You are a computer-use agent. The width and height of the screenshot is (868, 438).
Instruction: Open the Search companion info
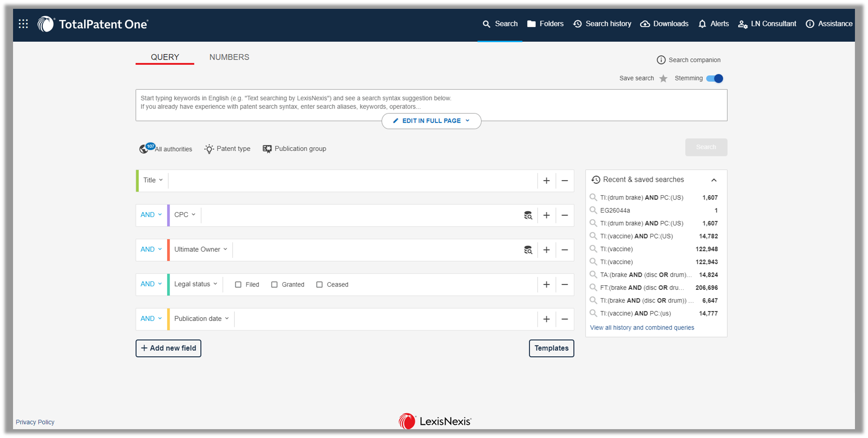[x=689, y=60]
